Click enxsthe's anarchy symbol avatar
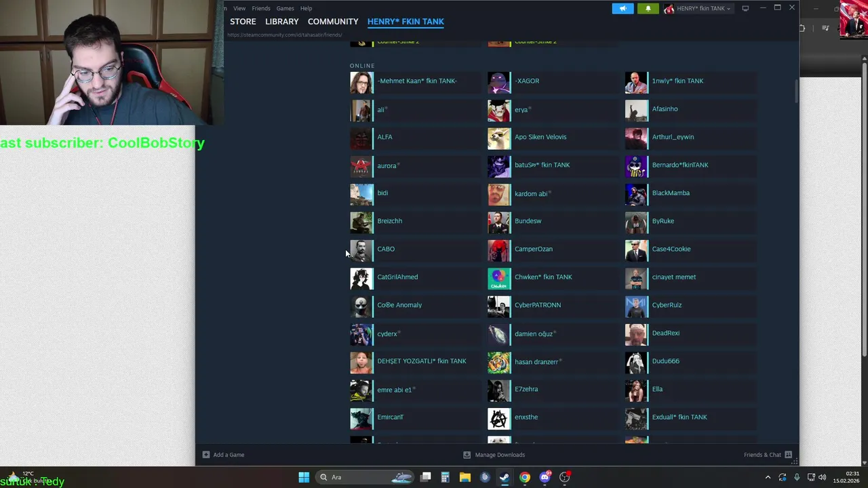Screen dimensions: 868x488 (499, 418)
